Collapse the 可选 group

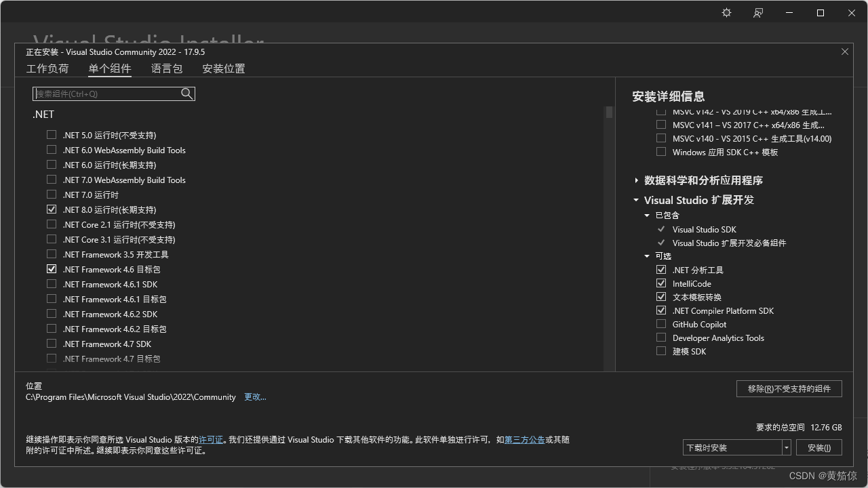tap(647, 256)
